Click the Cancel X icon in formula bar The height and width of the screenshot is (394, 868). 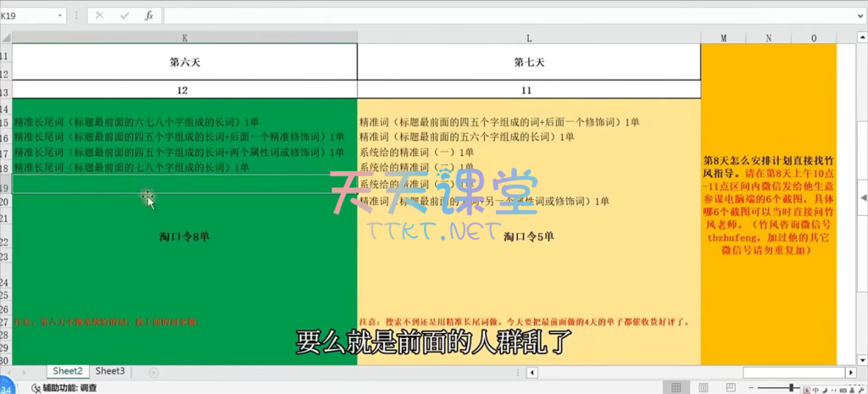(x=100, y=15)
